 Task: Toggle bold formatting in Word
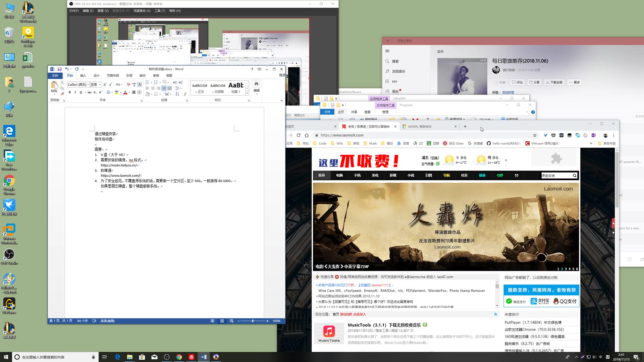pos(70,93)
